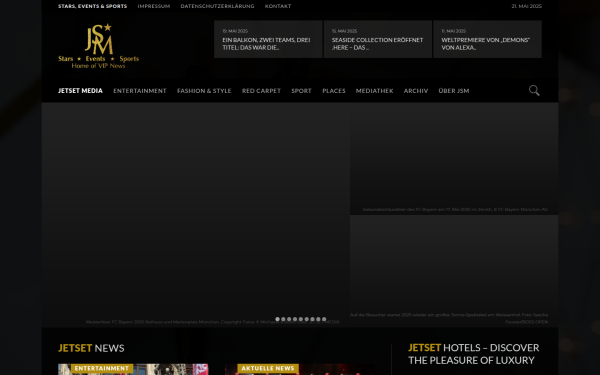Click the Aktuelle News category badge
Viewport: 600px width, 375px height.
[x=268, y=368]
